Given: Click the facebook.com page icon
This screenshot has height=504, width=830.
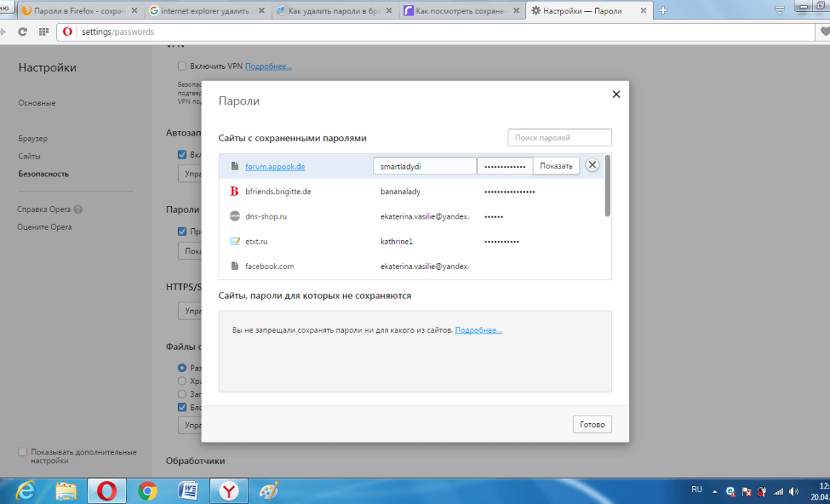Looking at the screenshot, I should tap(234, 266).
